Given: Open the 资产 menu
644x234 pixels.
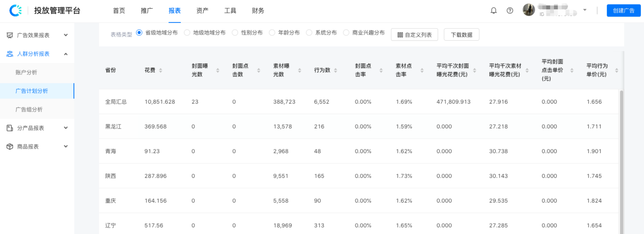Looking at the screenshot, I should pos(202,11).
